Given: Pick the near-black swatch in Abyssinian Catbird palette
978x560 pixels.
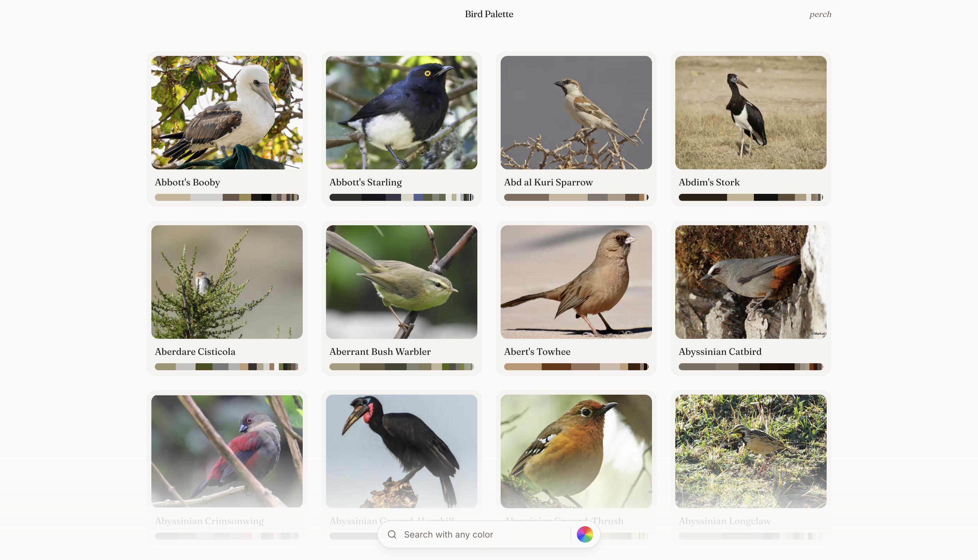Looking at the screenshot, I should click(777, 367).
